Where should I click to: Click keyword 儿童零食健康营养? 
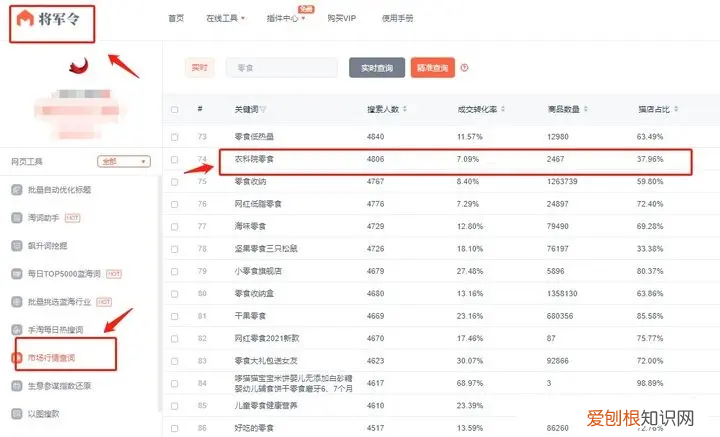point(266,406)
